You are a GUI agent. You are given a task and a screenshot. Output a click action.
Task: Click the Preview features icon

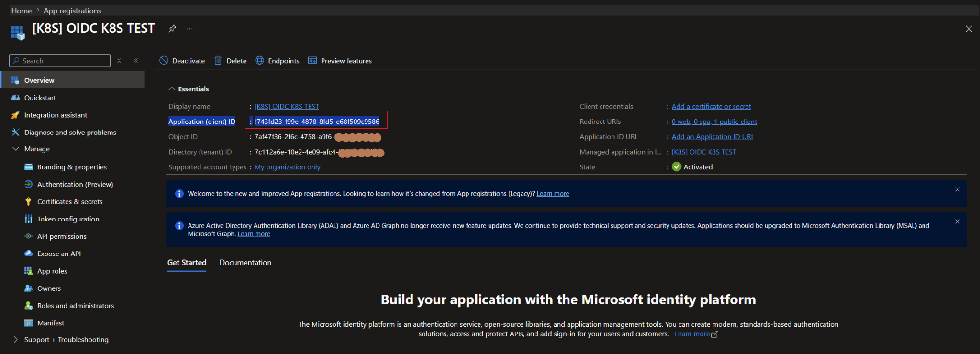pos(312,60)
